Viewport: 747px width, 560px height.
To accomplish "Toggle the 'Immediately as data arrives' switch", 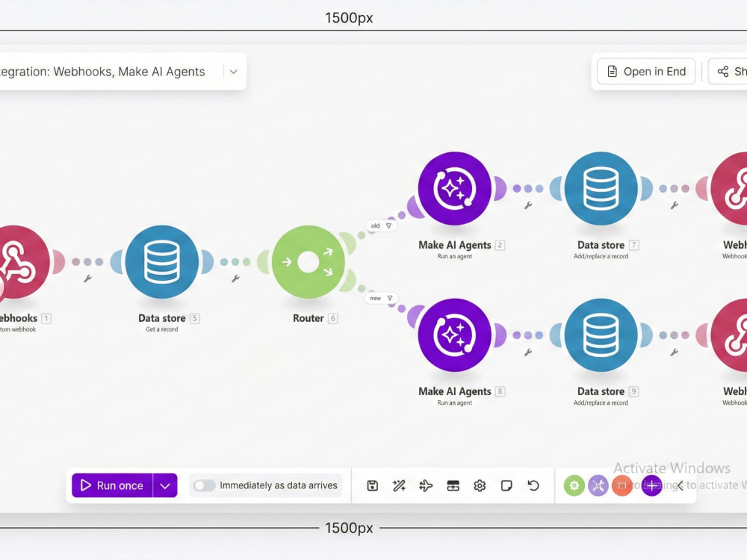I will [x=205, y=485].
